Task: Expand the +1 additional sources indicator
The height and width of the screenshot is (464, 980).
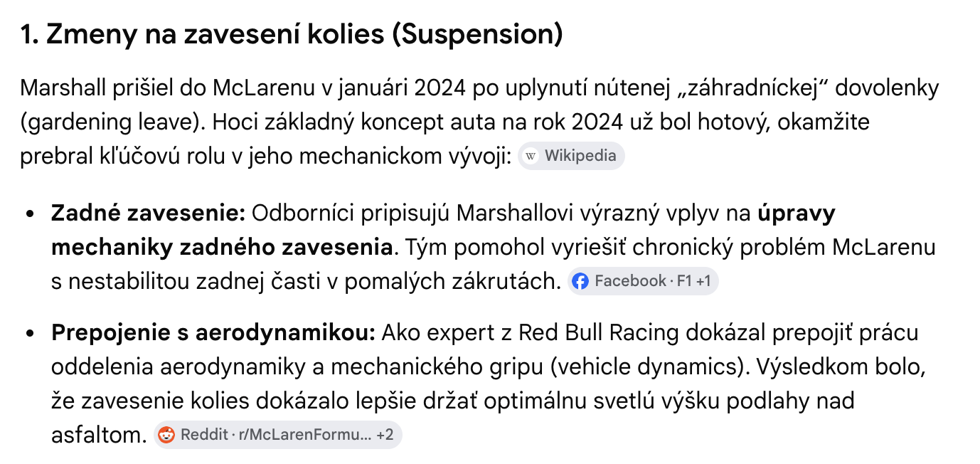Action: (x=703, y=281)
